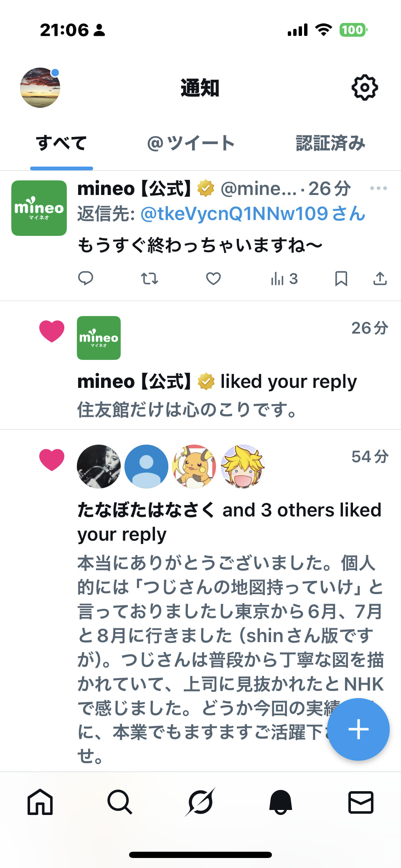Image resolution: width=401 pixels, height=868 pixels.
Task: Bookmark the mineo reply tweet
Action: click(341, 278)
